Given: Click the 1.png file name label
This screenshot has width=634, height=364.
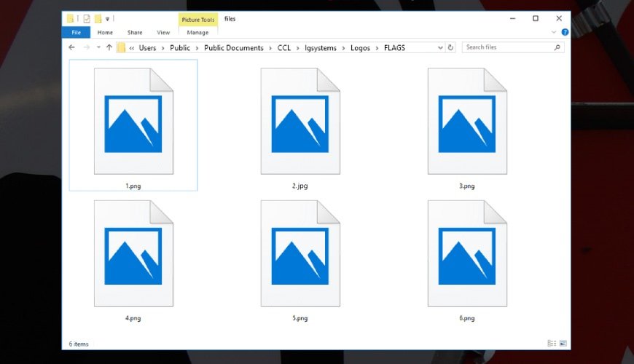Looking at the screenshot, I should coord(133,186).
